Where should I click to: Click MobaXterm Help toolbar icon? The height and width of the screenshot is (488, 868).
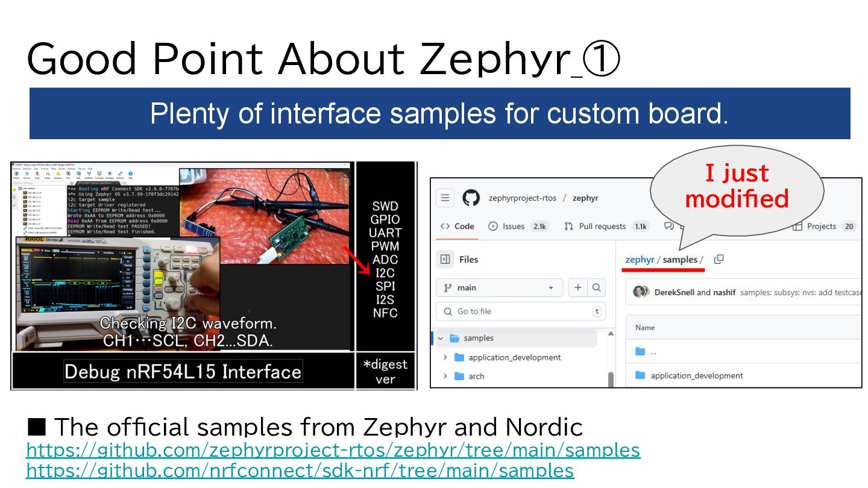(x=130, y=174)
